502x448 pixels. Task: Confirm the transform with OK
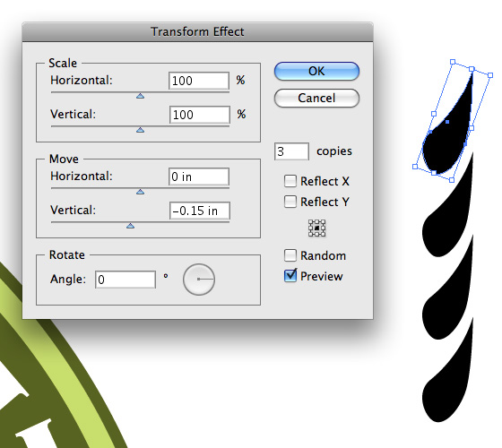(x=316, y=71)
